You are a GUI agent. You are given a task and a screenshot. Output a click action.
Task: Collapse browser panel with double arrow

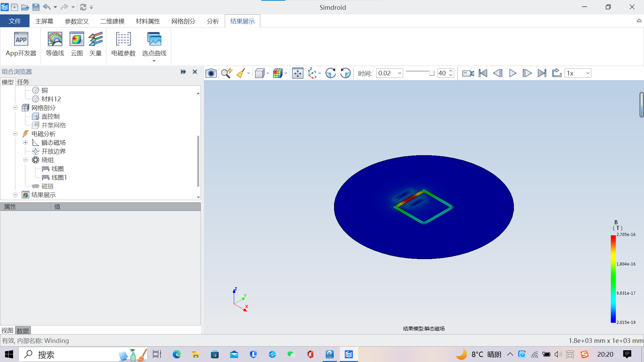tap(183, 72)
